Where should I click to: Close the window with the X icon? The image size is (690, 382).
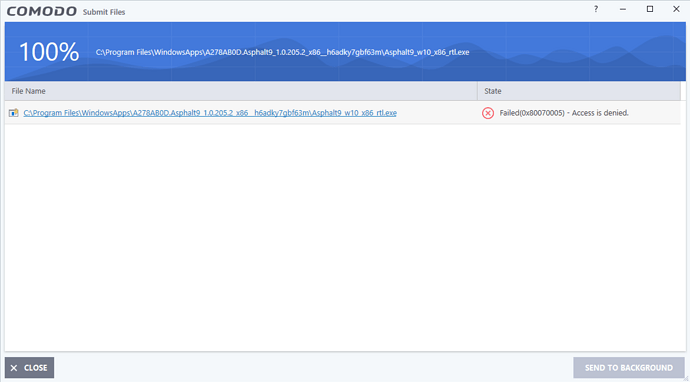coord(676,9)
